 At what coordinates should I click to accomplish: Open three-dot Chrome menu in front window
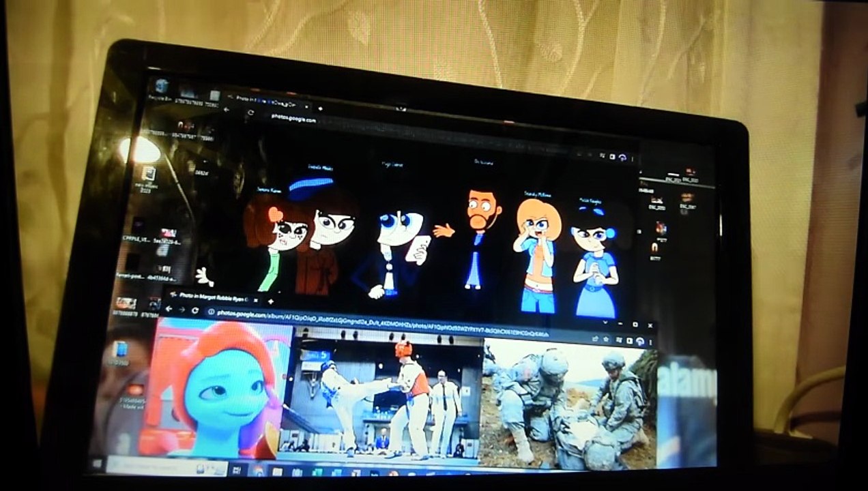(650, 342)
